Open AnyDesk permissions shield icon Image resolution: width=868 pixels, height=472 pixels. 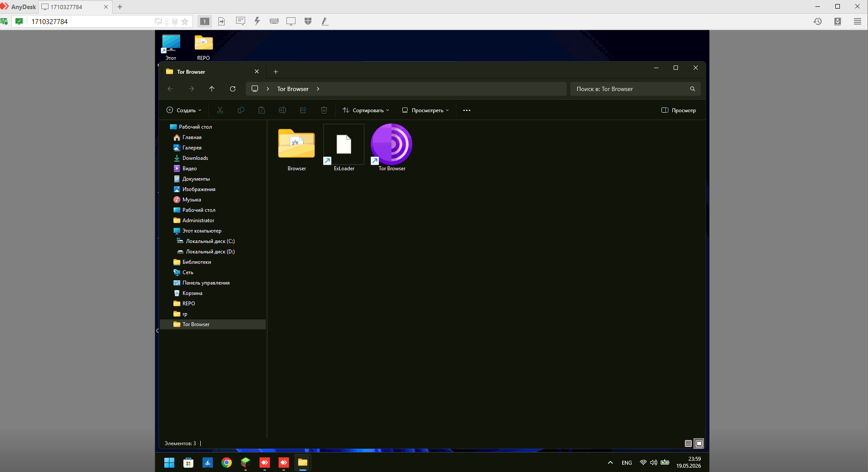coord(308,21)
